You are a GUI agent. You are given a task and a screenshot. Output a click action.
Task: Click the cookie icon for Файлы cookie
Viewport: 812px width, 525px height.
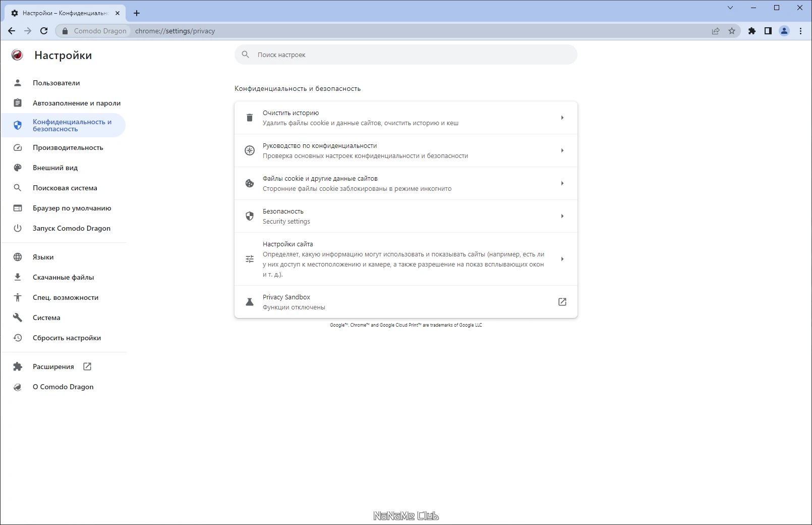(x=250, y=183)
